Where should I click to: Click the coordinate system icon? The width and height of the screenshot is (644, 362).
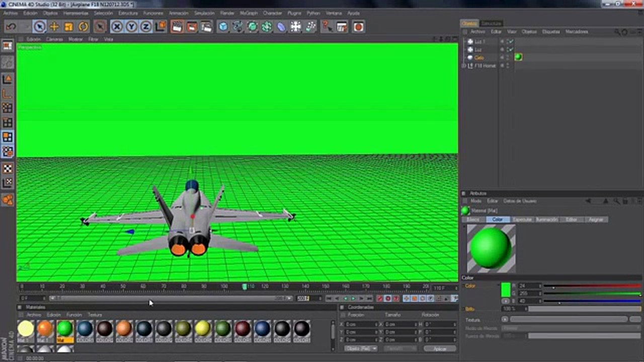click(x=160, y=27)
